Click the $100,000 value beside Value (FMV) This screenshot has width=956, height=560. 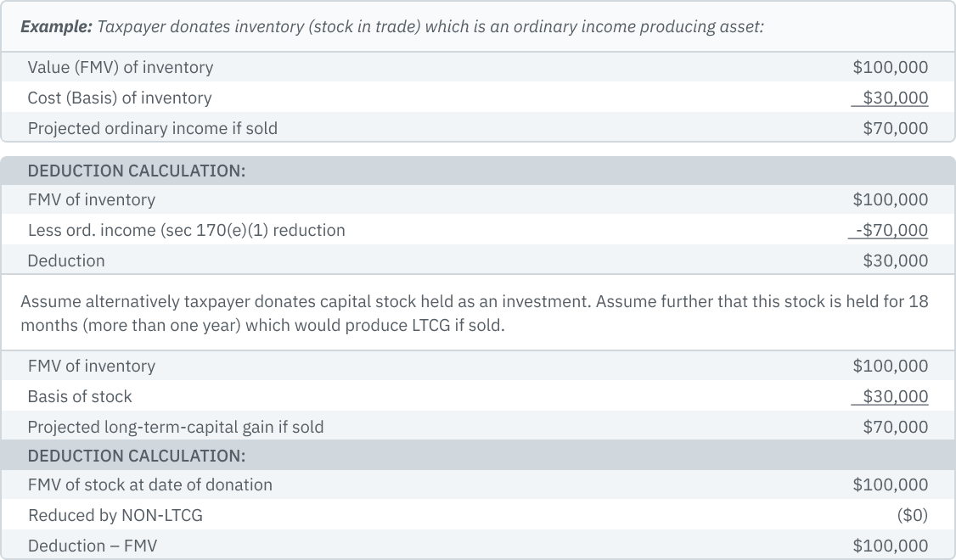[x=890, y=67]
